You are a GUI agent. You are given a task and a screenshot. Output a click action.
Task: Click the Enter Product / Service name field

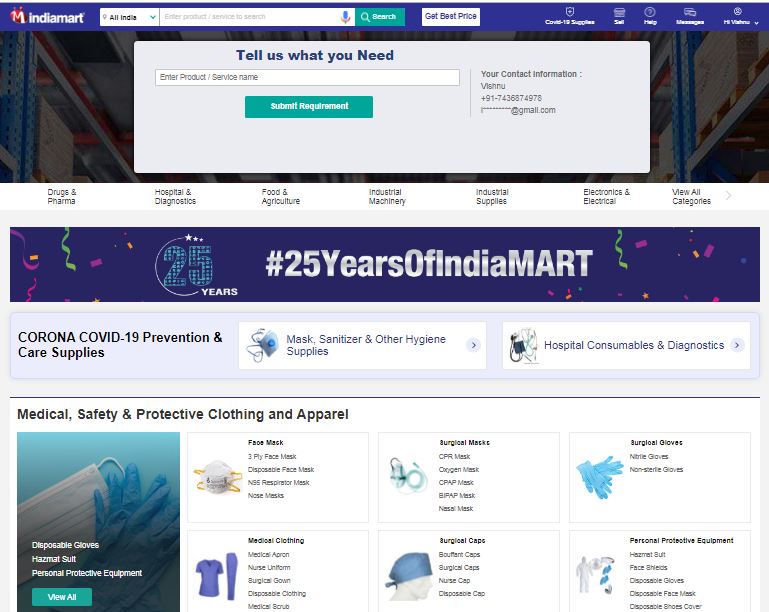(x=307, y=77)
